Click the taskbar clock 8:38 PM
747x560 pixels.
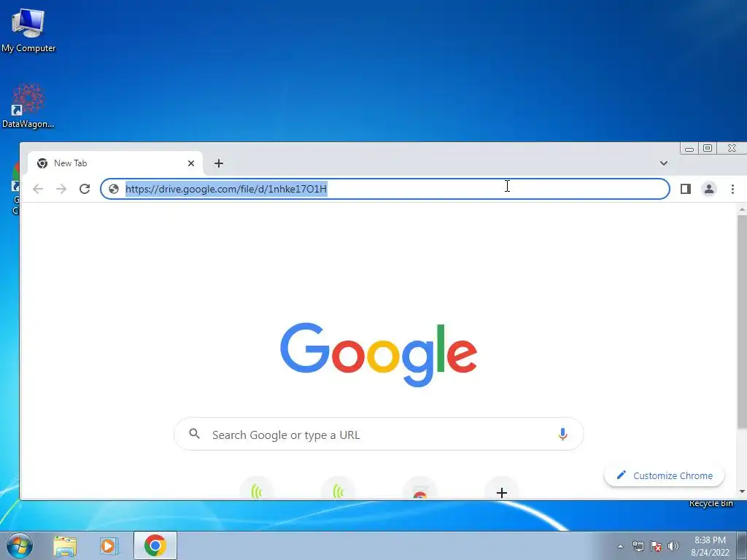tap(710, 546)
